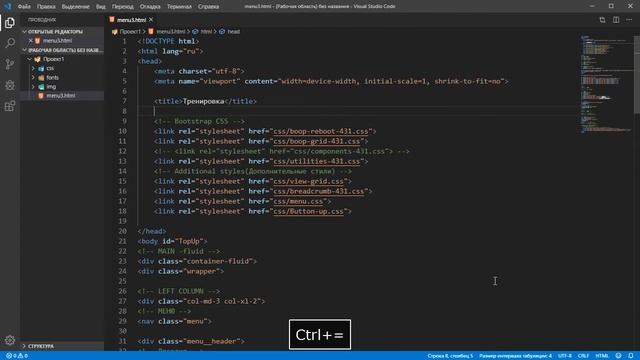
Task: Open the Файл menu
Action: click(24, 7)
